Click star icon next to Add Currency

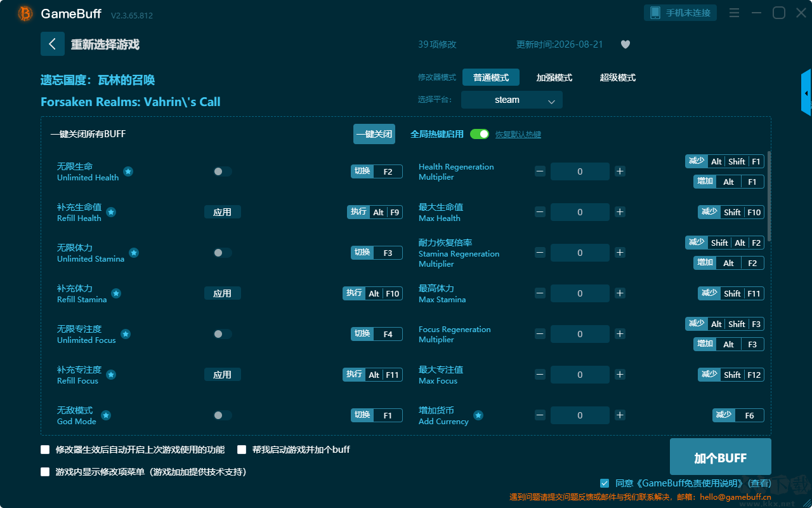(478, 415)
